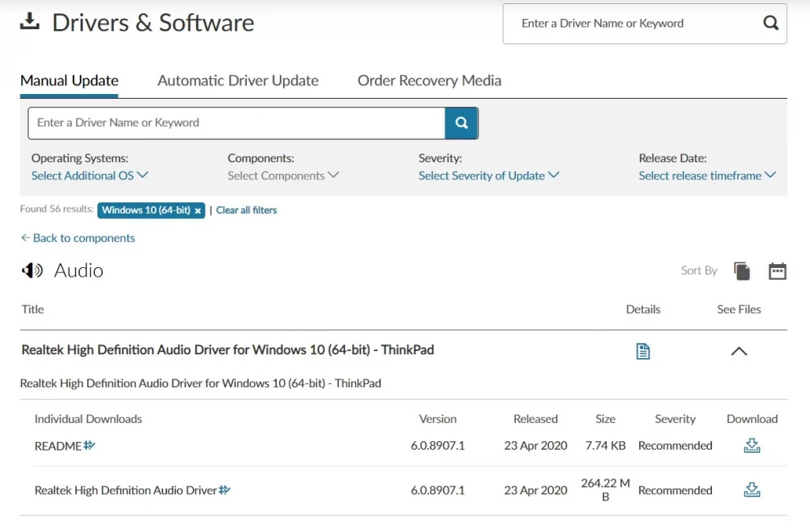This screenshot has width=810, height=532.
Task: Click the Audio speaker icon
Action: point(32,270)
